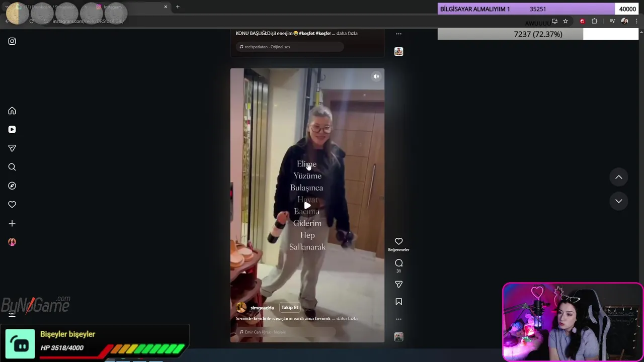Like the simgeadda reel with the heart
Screen dimensions: 644x362
(398, 241)
